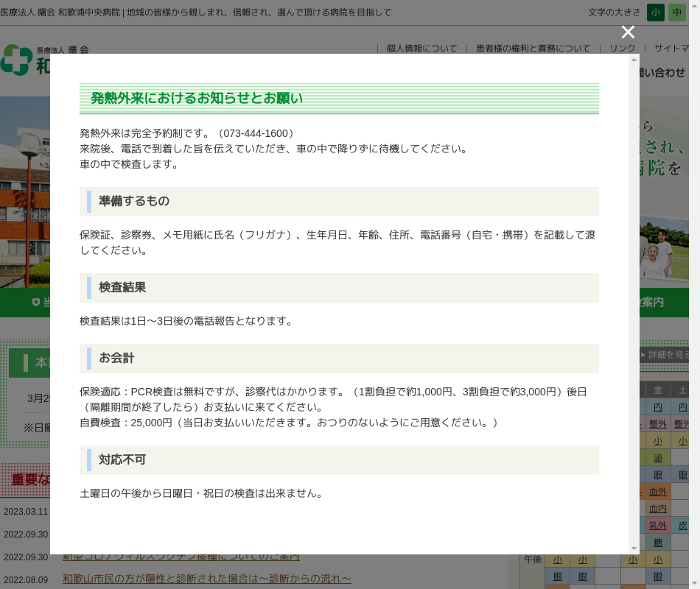This screenshot has width=700, height=589.
Task: Open news link about 和歌山市民 positive diagnosis
Action: coord(206,579)
